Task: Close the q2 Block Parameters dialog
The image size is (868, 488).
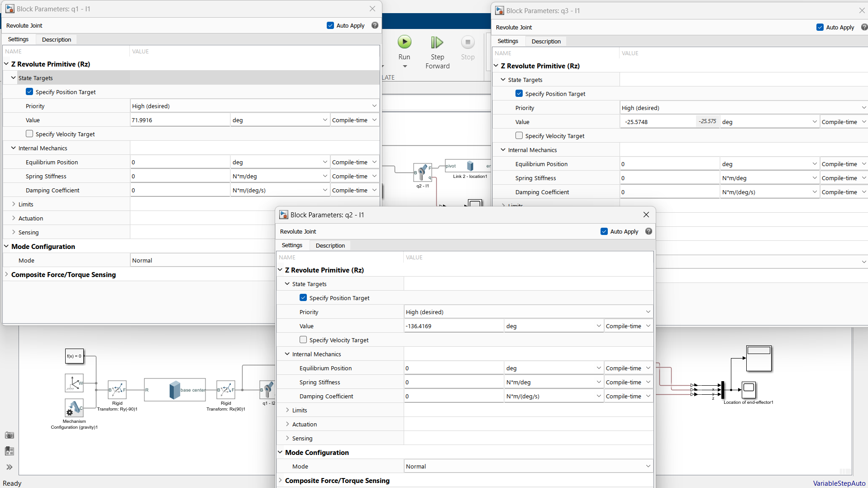Action: [x=646, y=215]
